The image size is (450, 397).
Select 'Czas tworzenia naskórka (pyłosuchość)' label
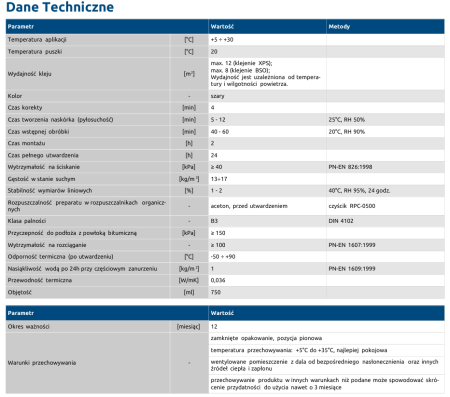60,120
